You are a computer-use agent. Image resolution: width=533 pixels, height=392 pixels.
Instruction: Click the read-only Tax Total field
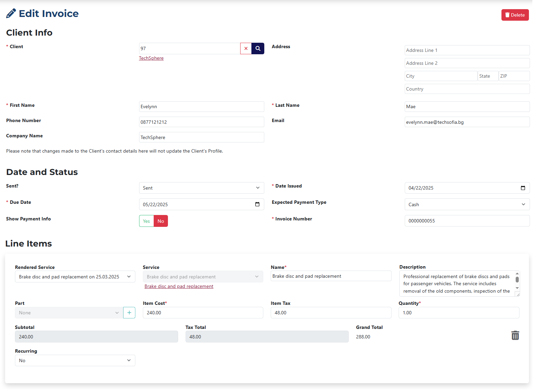(267, 337)
